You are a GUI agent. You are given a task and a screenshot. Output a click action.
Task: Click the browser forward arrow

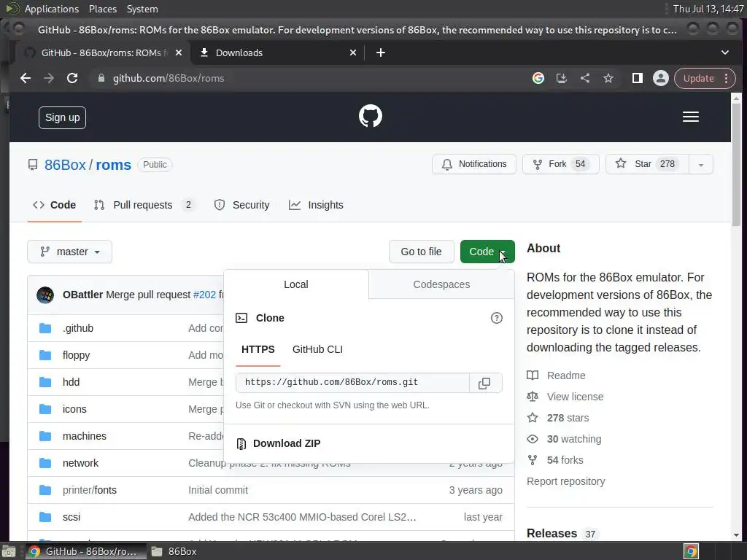[49, 78]
